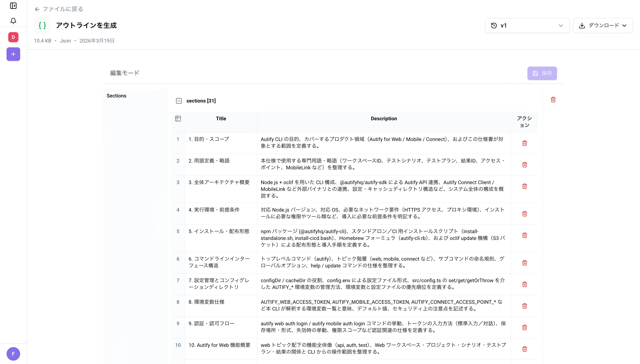Click the Json file type label

coord(65,41)
